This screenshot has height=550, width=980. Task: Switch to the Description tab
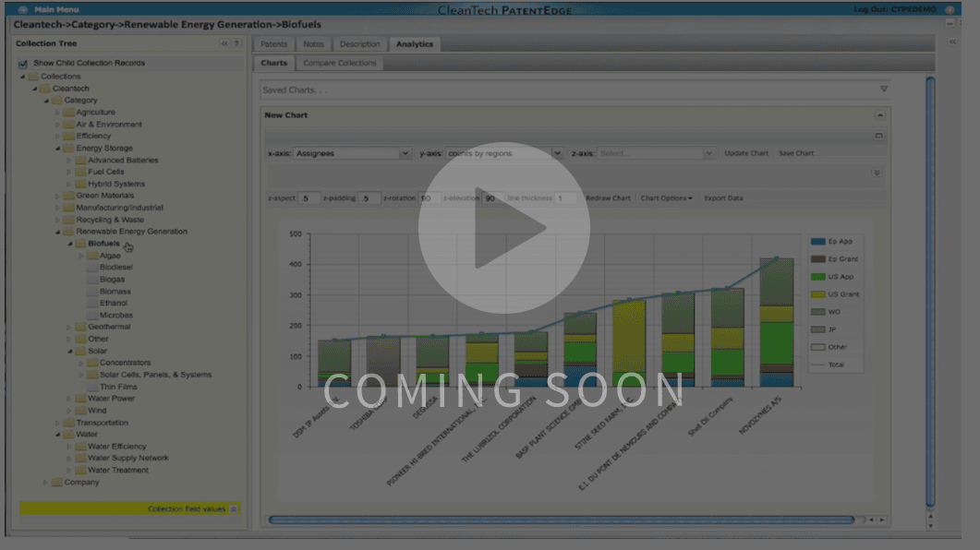[x=360, y=44]
